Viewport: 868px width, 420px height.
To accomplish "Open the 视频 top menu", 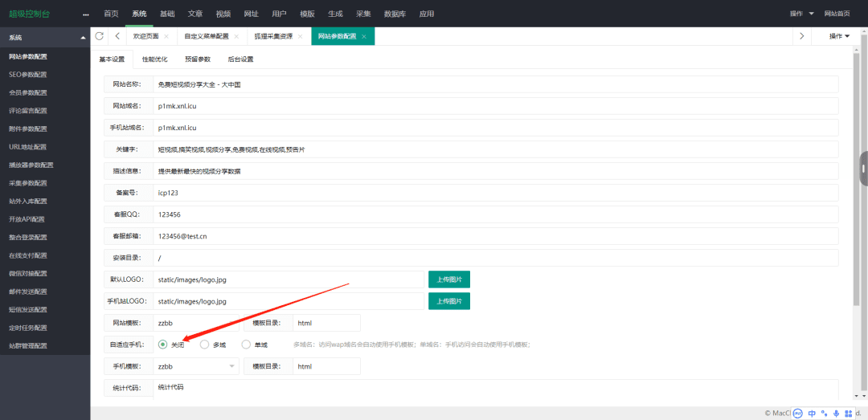I will click(223, 14).
